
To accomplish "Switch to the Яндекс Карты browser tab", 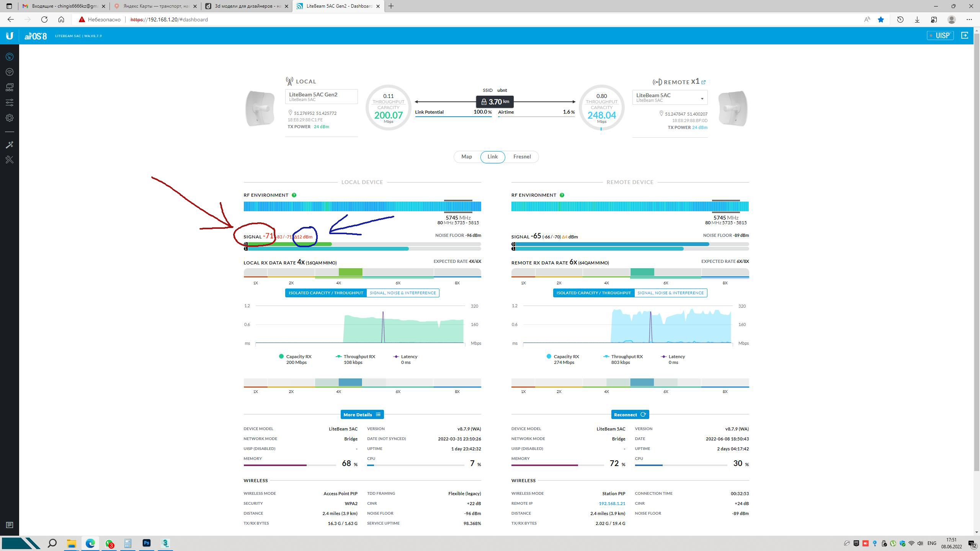I will tap(156, 6).
